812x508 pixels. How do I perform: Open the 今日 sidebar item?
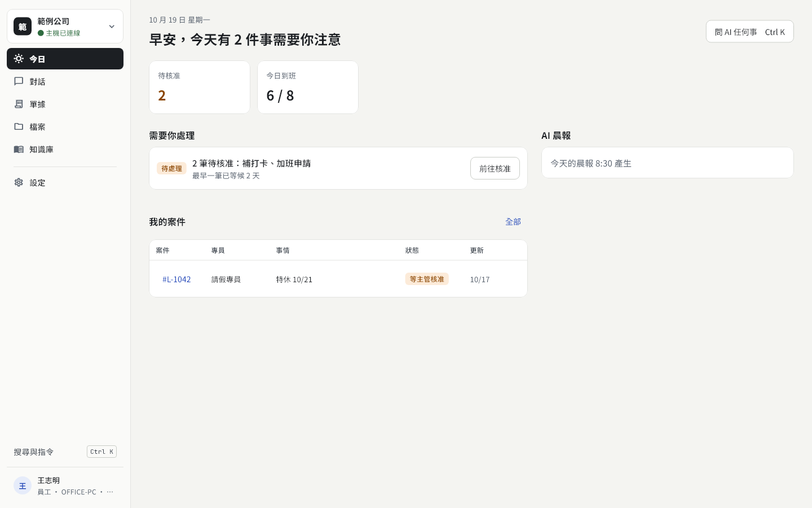coord(65,59)
